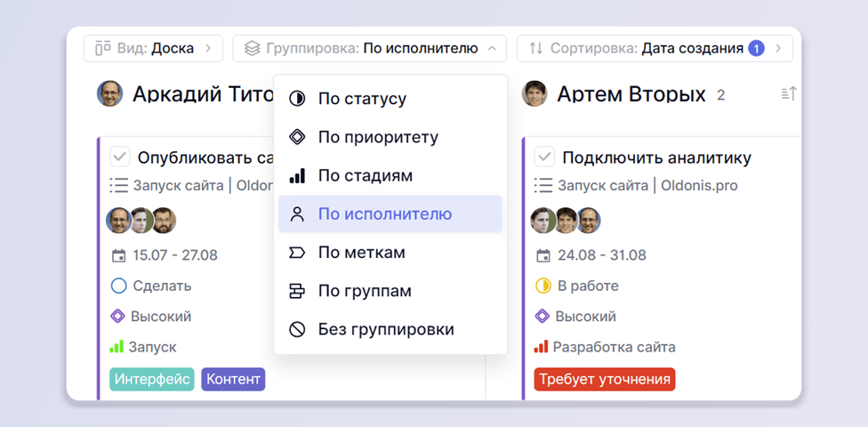Click first assignee avatar in Аркадий's card
This screenshot has width=868, height=427.
click(118, 220)
